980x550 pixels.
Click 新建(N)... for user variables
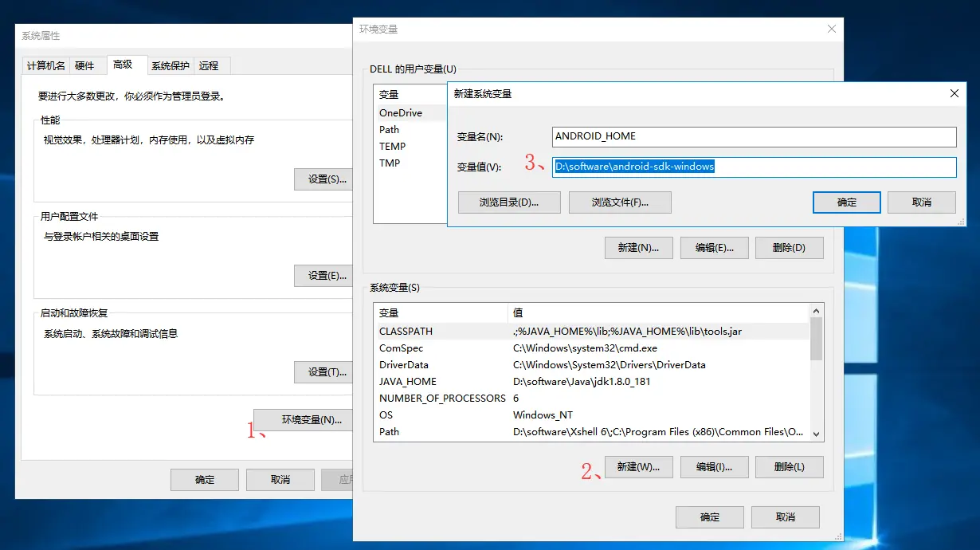tap(638, 248)
